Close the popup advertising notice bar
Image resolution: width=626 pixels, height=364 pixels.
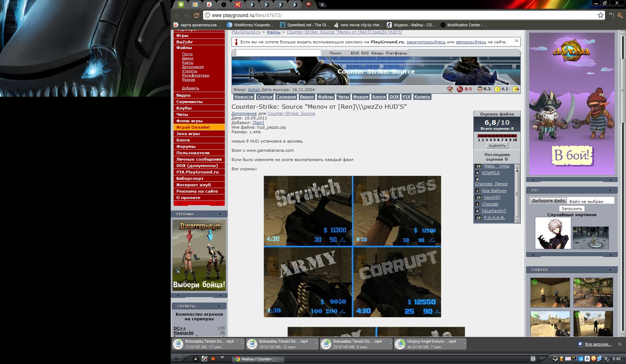tap(516, 41)
